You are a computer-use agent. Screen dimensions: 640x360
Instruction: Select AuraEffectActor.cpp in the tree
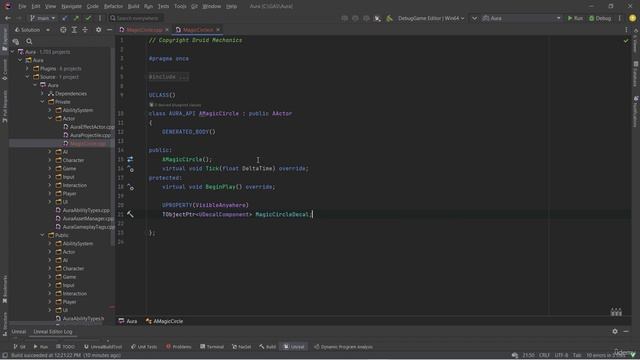89,127
